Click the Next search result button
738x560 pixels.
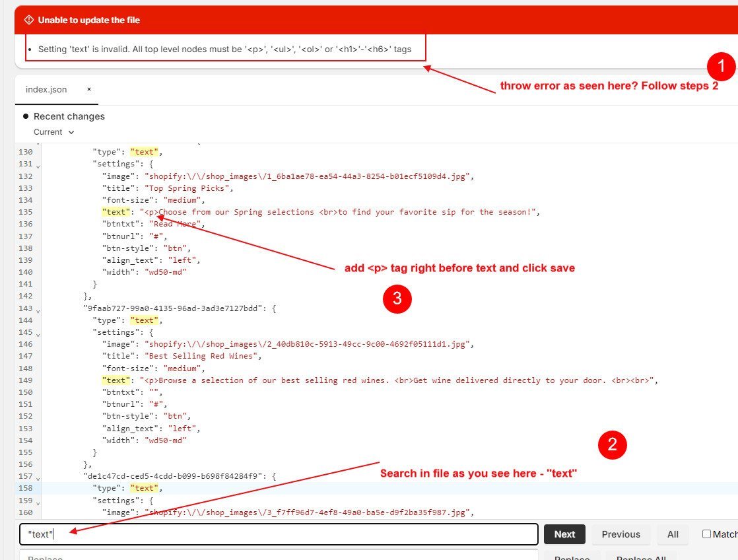564,534
